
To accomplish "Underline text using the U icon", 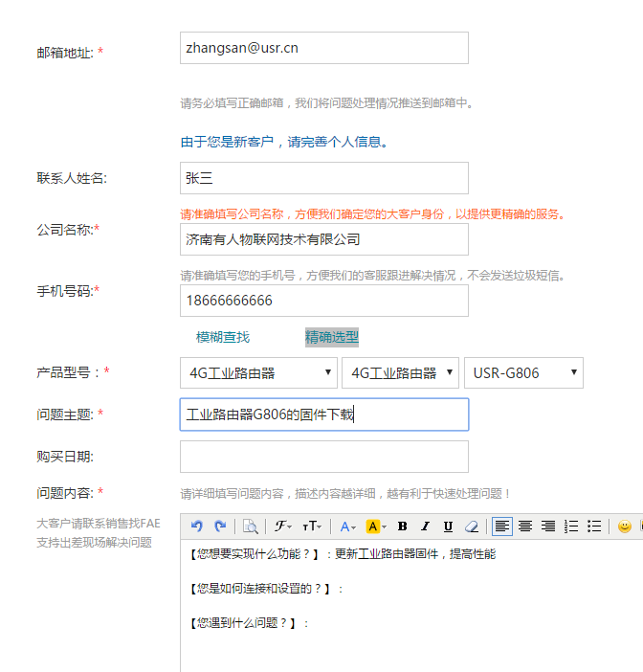I will pos(448,526).
